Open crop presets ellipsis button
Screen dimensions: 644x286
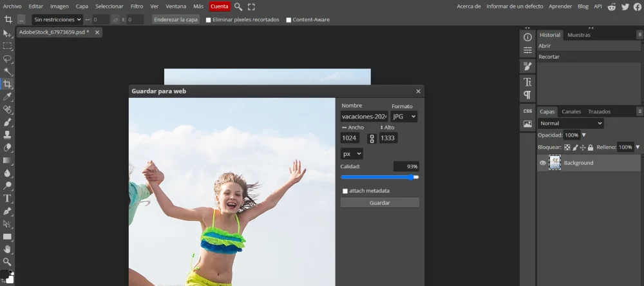(x=21, y=19)
